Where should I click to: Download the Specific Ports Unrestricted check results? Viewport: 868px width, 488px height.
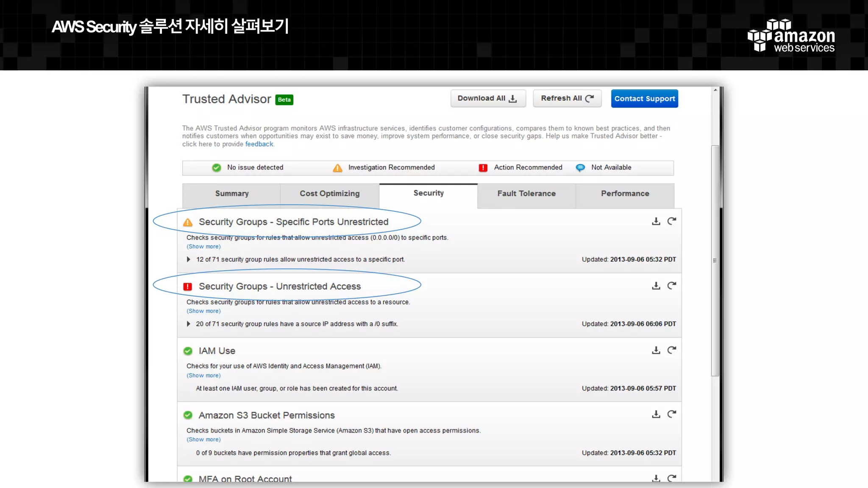coord(656,221)
